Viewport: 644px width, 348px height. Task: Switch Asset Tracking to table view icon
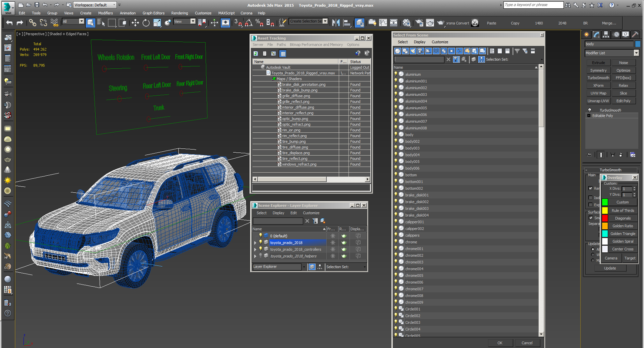(283, 54)
